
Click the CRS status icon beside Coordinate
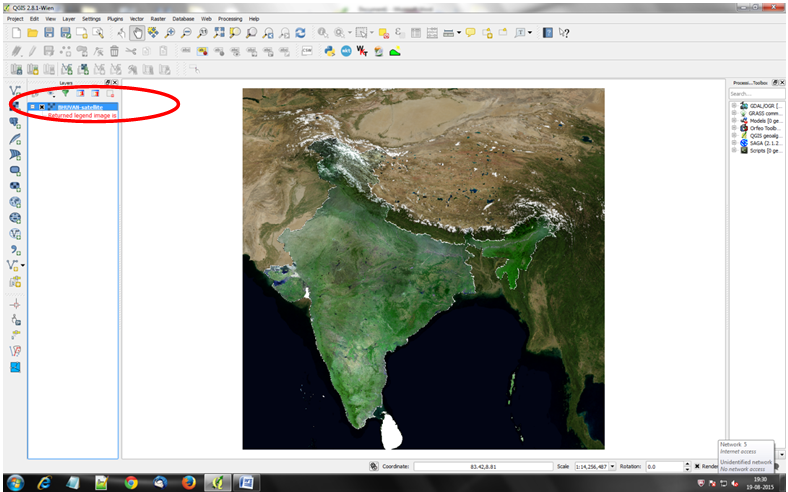coord(373,466)
